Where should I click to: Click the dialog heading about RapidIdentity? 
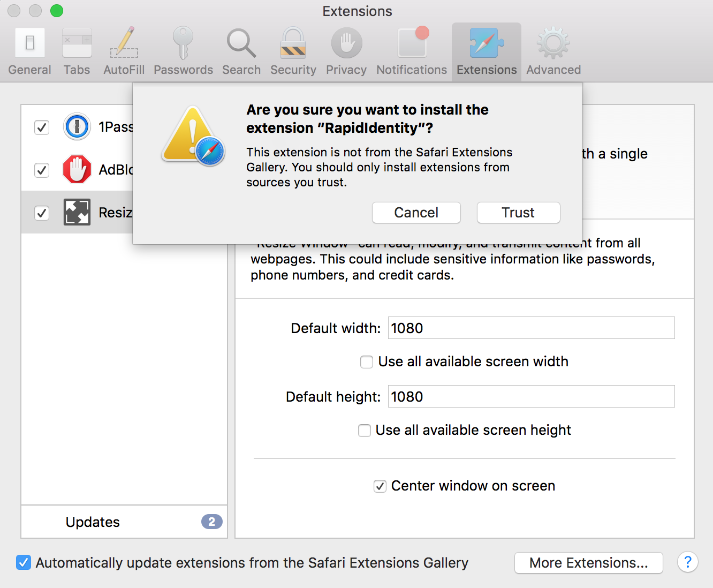click(367, 119)
